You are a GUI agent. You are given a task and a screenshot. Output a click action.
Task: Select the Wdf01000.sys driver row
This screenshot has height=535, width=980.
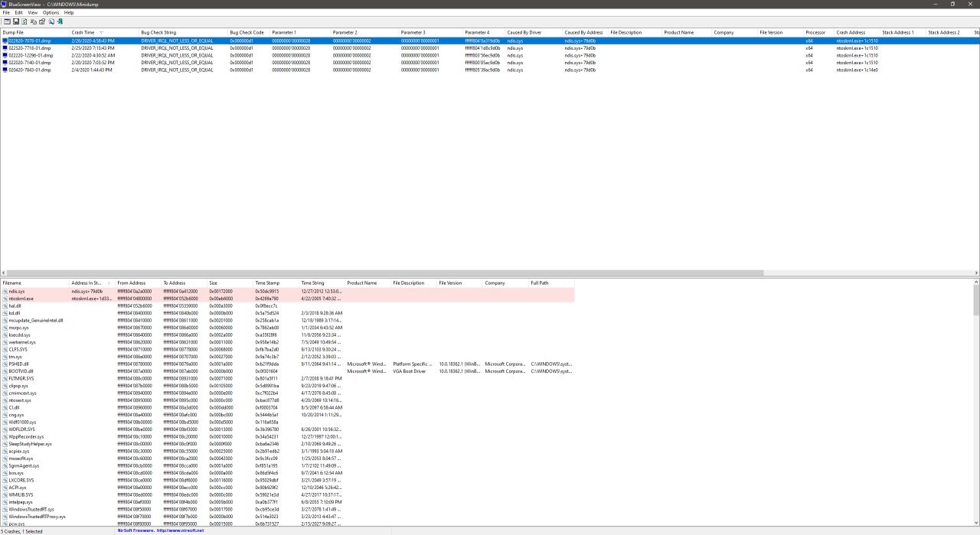click(287, 422)
